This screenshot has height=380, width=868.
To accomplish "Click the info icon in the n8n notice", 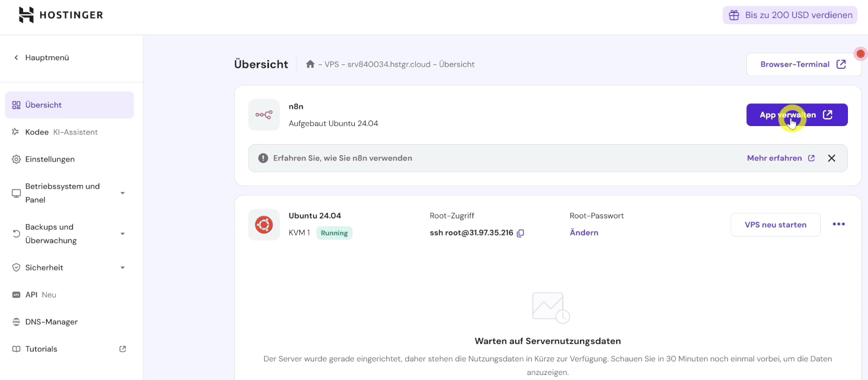I will 263,158.
